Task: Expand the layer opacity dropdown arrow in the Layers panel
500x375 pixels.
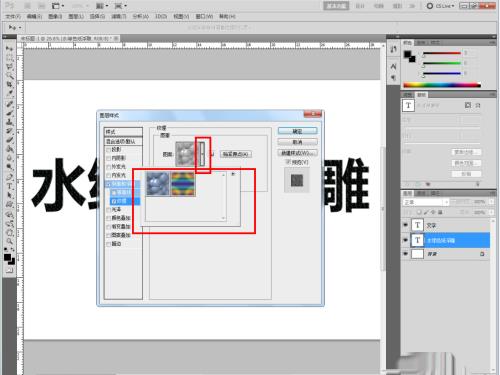Action: point(491,202)
